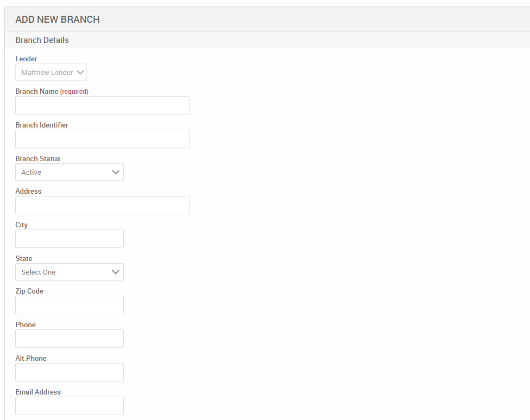Click the Email Address input field

pos(69,405)
